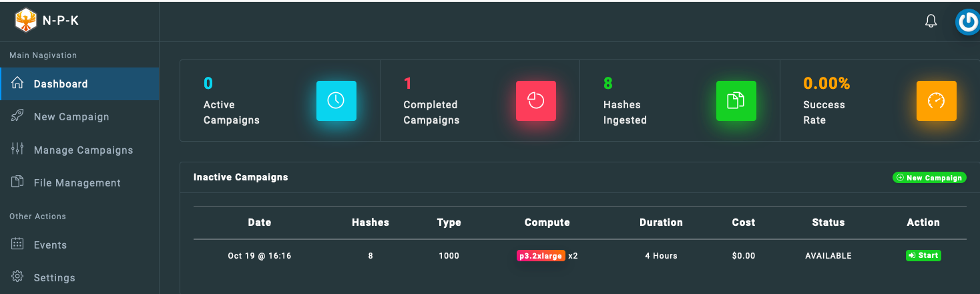Click the p3.2xlarge compute badge
The width and height of the screenshot is (980, 294).
click(541, 255)
